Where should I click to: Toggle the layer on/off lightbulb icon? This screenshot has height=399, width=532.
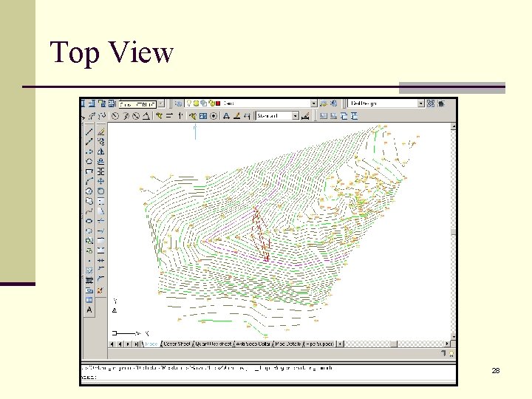point(189,103)
